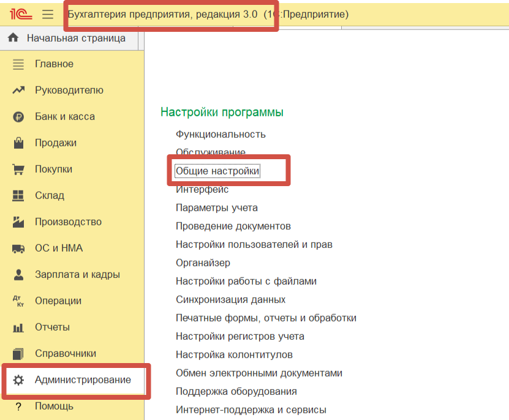Viewport: 509px width, 420px height.
Task: Click the Банк и касса ruble icon
Action: tap(18, 117)
